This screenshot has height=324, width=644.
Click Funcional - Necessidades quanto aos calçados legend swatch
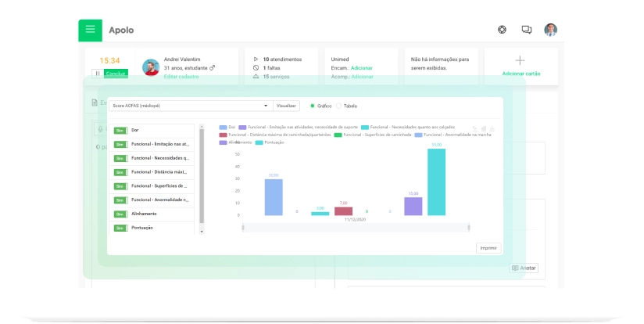(x=365, y=128)
